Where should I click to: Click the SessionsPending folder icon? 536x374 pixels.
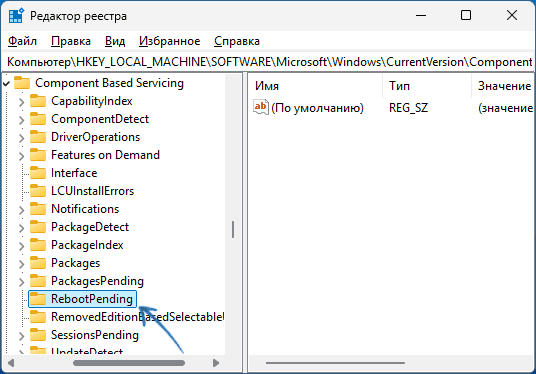point(38,335)
